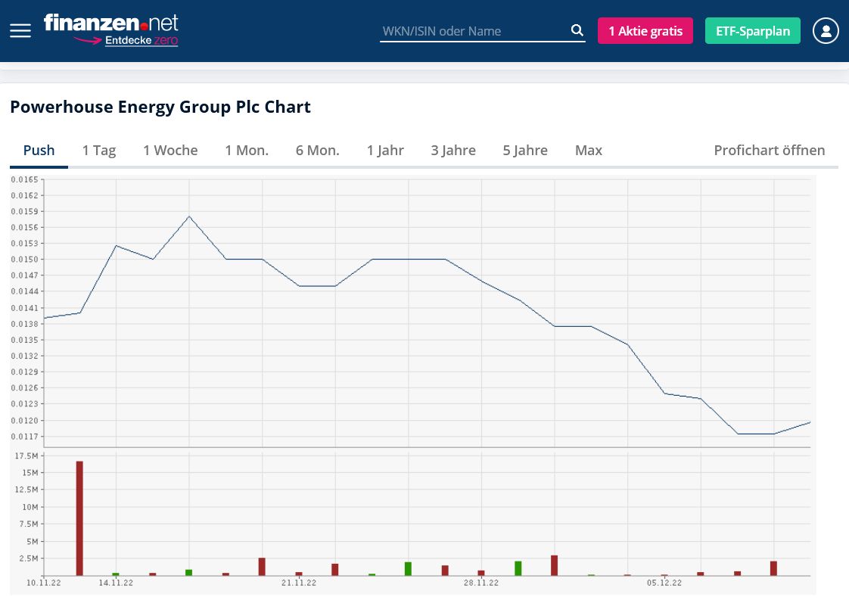Screen dimensions: 849x616
Task: Show the "1 Mon." chart view
Action: click(x=246, y=150)
